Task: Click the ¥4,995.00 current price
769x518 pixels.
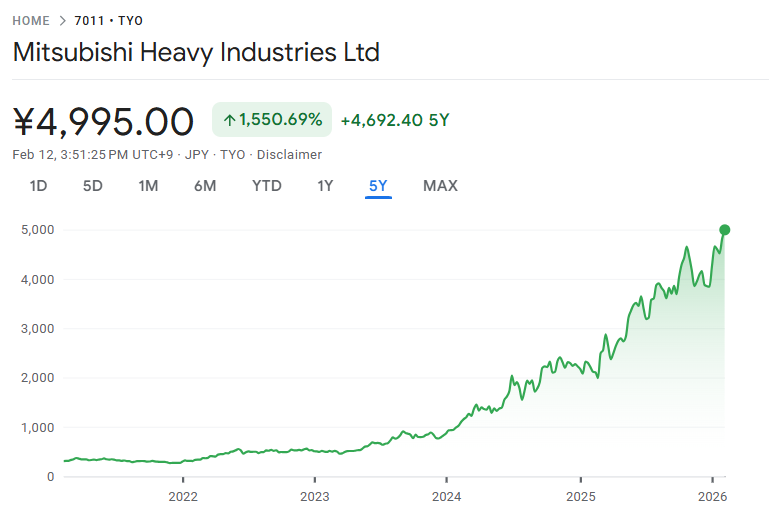Action: [103, 121]
